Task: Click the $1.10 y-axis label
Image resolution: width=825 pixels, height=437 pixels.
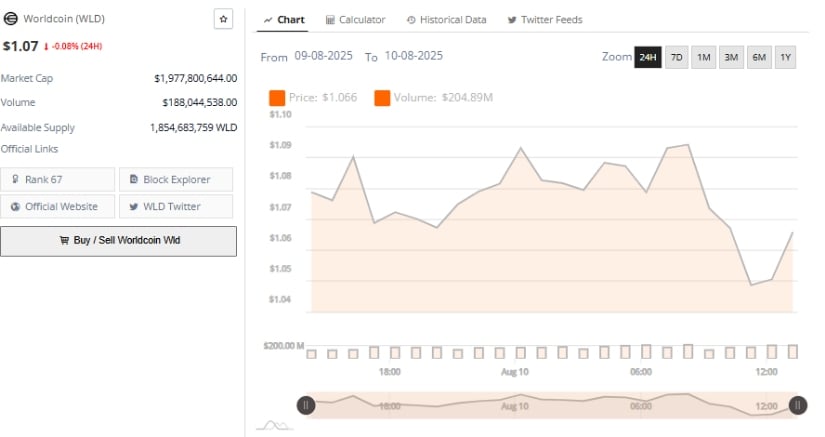Action: pyautogui.click(x=280, y=114)
